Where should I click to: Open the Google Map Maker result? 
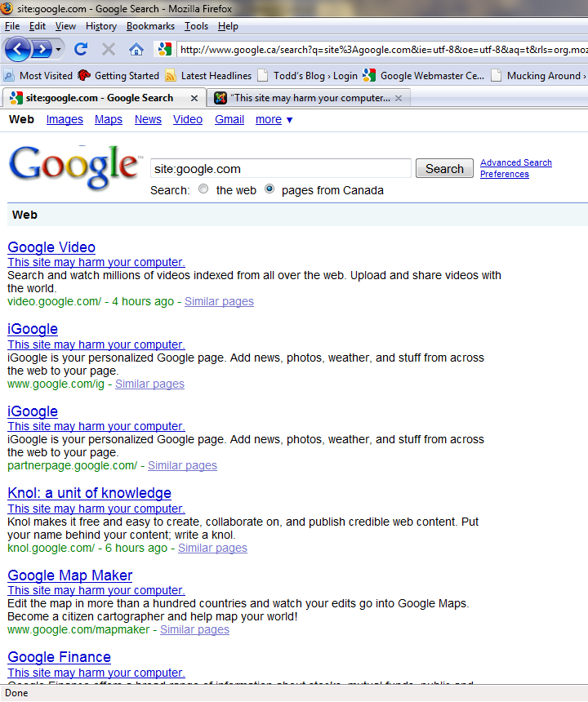point(70,575)
